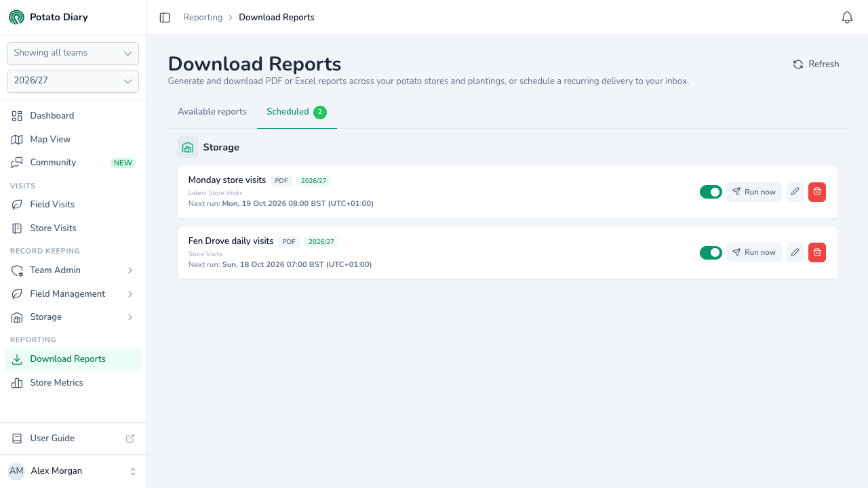The height and width of the screenshot is (488, 868).
Task: Switch to Available reports tab
Action: (x=212, y=112)
